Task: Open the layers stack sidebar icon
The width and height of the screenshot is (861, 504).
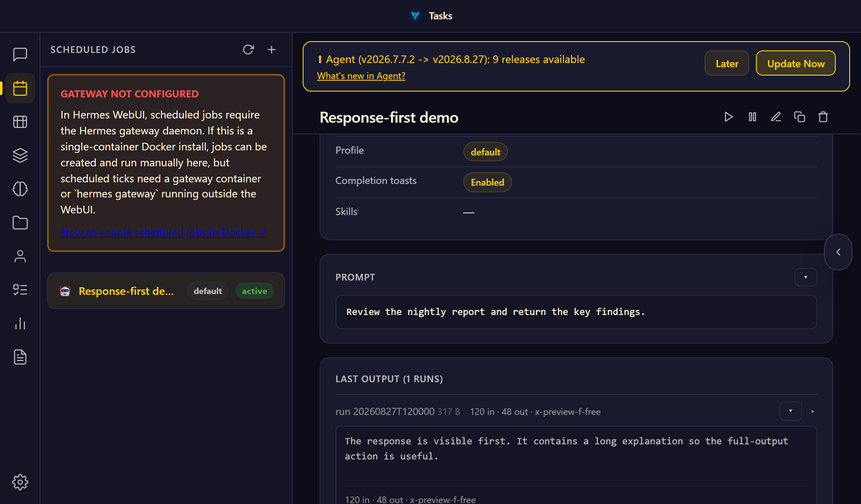Action: pyautogui.click(x=20, y=155)
